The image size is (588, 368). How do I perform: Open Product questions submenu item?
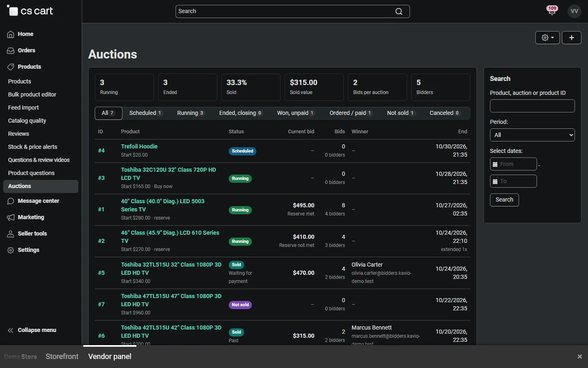click(x=31, y=173)
